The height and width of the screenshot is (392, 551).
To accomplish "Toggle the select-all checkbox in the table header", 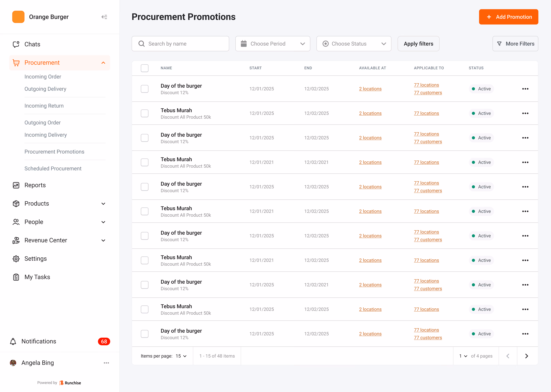I will pyautogui.click(x=145, y=68).
